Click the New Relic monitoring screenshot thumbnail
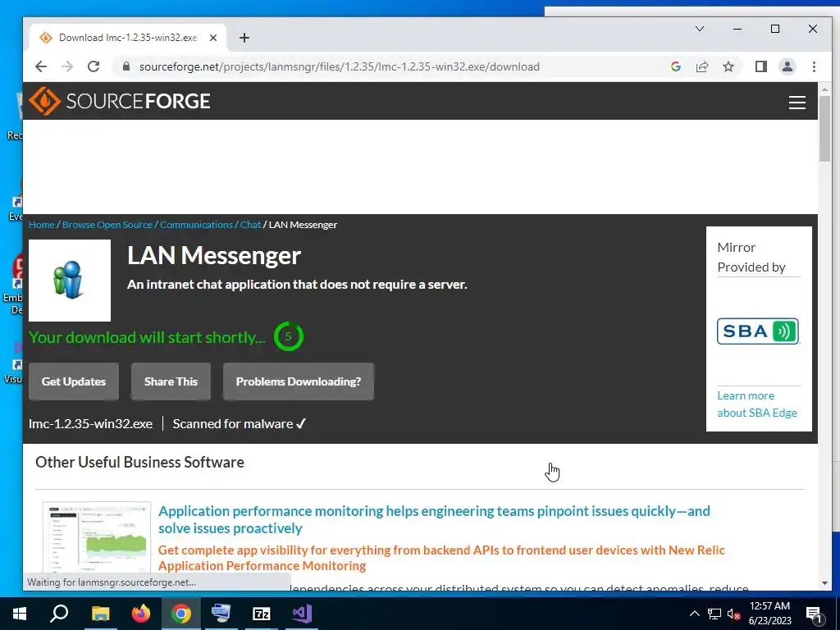This screenshot has height=630, width=840. (x=97, y=538)
